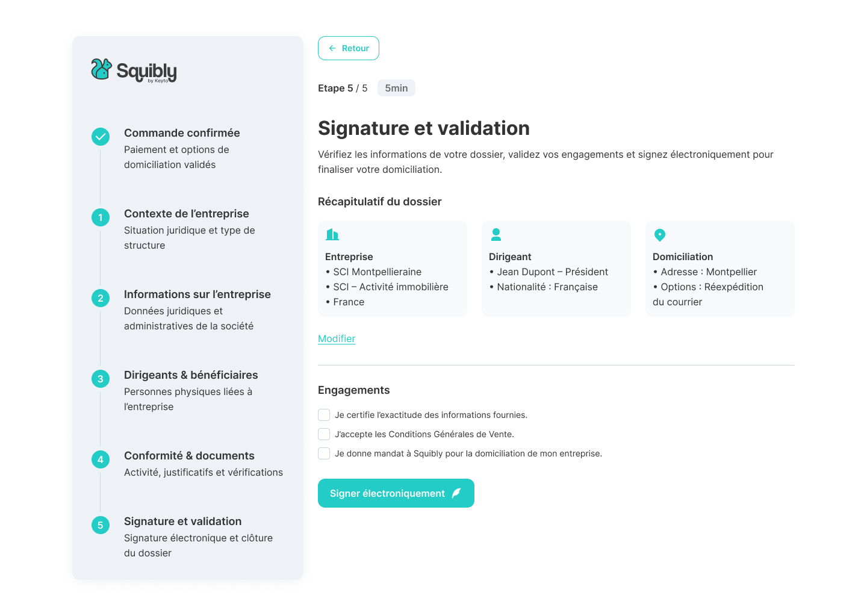Click step 3 numbered circle
Viewport: 867px width, 616px height.
pyautogui.click(x=101, y=379)
